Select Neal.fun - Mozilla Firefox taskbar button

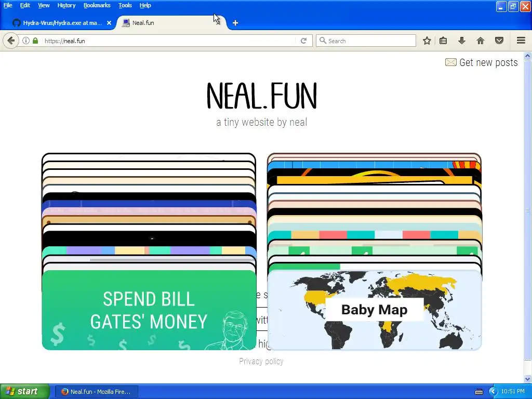pos(96,392)
